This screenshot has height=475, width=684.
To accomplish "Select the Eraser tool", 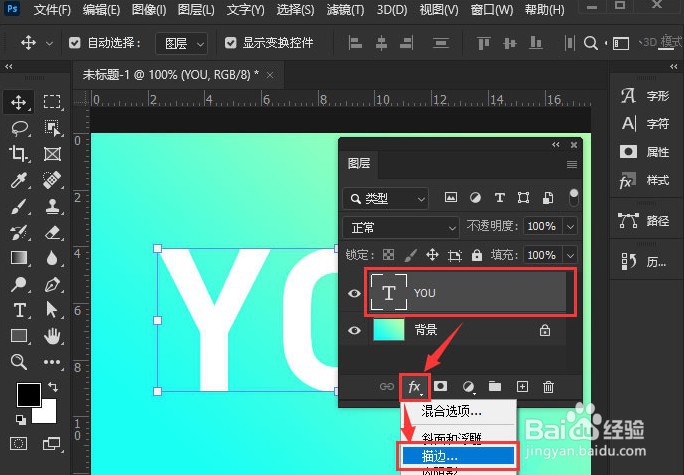I will point(52,232).
